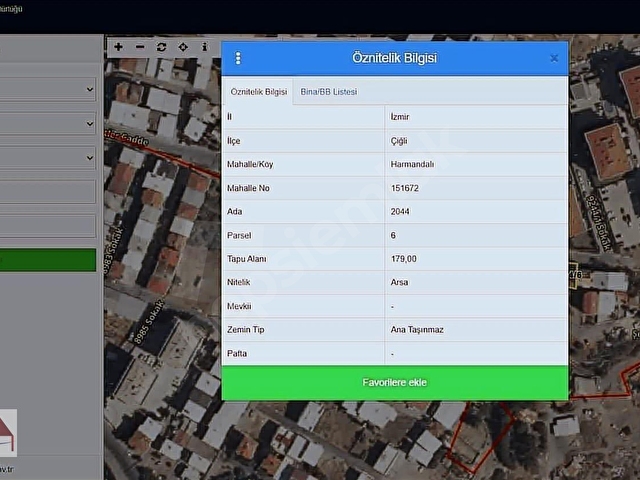Switch to the Öznitelik Bilgisi tab
This screenshot has width=640, height=480.
pos(259,91)
